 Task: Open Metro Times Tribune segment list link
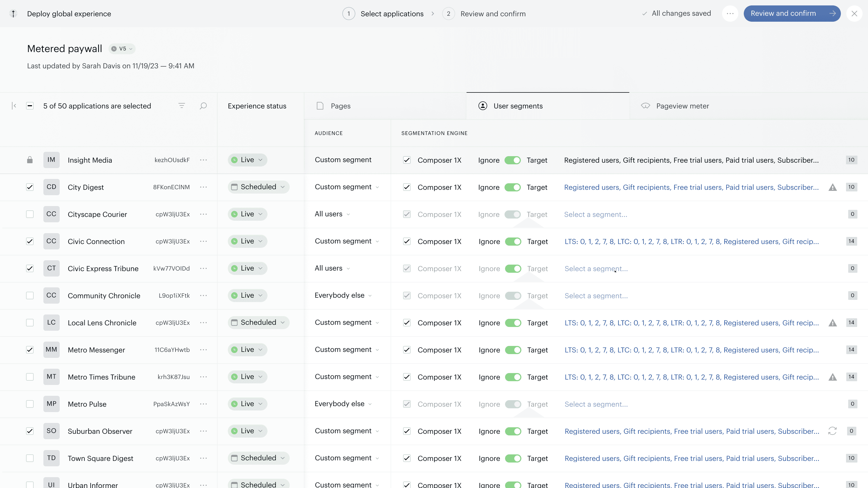click(691, 377)
